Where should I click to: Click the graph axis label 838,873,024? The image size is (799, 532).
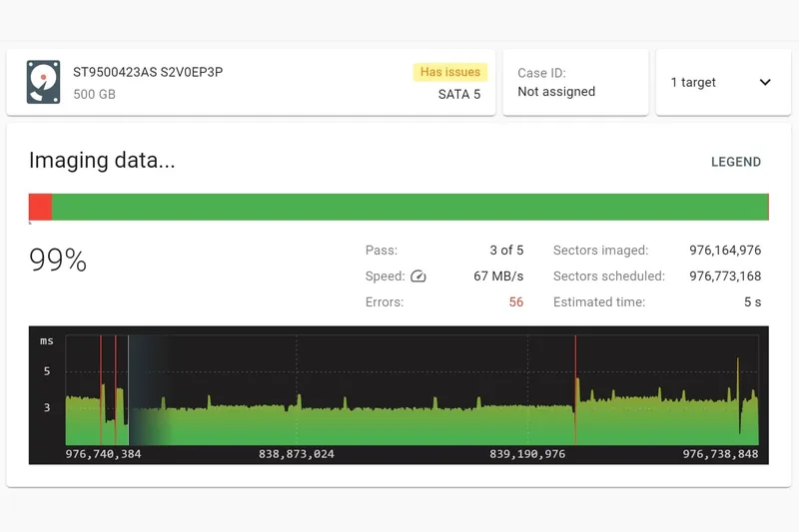(296, 454)
